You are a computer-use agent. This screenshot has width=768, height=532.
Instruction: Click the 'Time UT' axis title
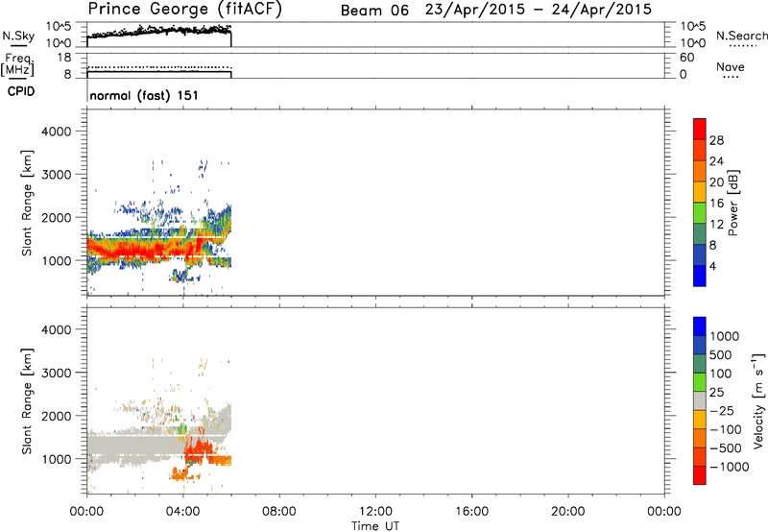[x=375, y=526]
